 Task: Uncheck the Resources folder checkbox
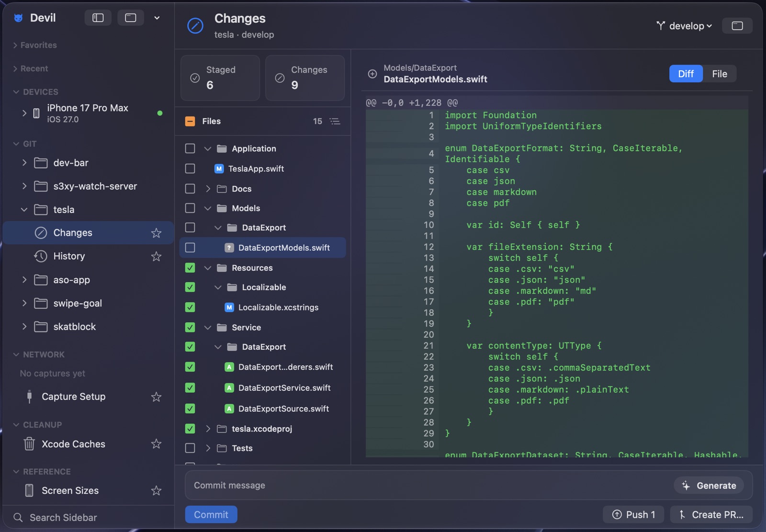pos(190,268)
